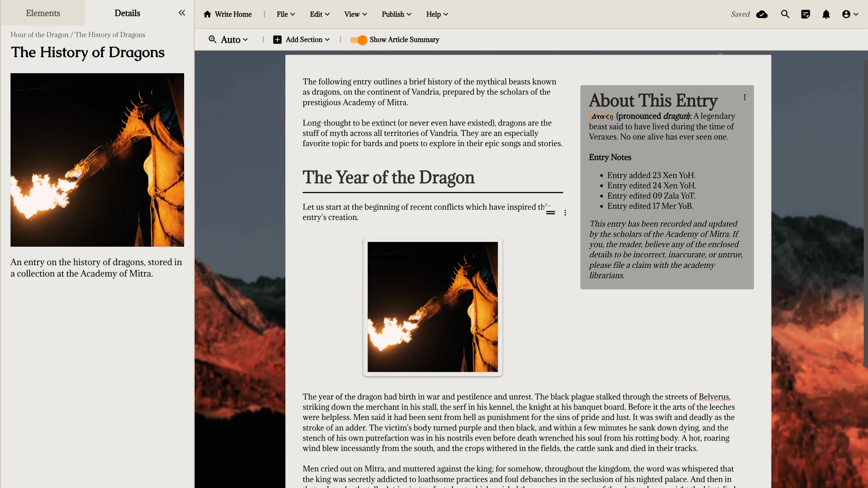Collapse the left sidebar panel
The height and width of the screenshot is (488, 868).
coord(182,13)
